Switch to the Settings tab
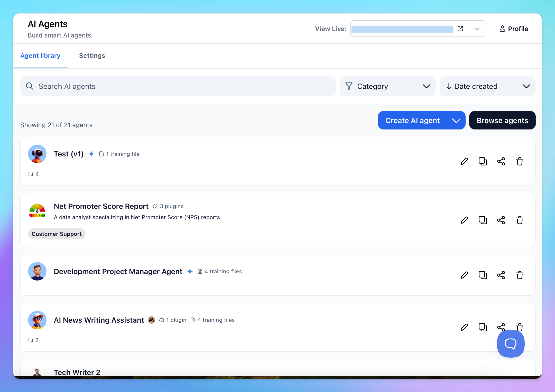Screen dimensions: 555x392 [92, 56]
